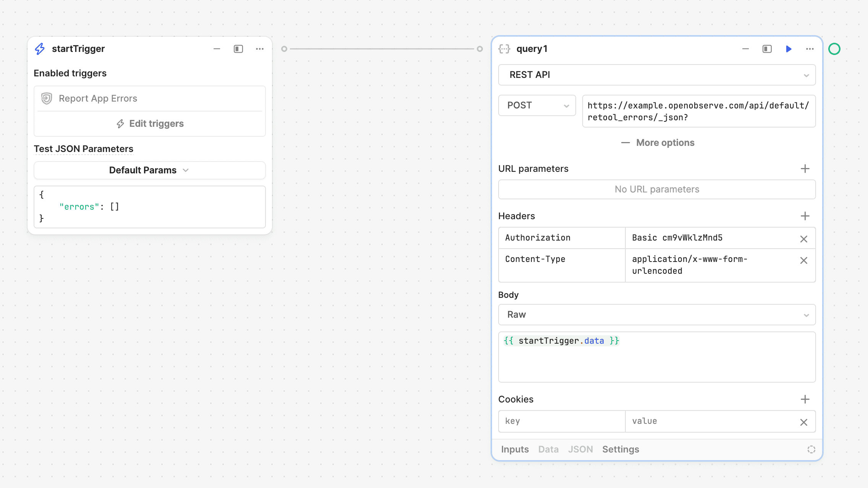Click the request URL input field
This screenshot has height=488, width=868.
[698, 111]
